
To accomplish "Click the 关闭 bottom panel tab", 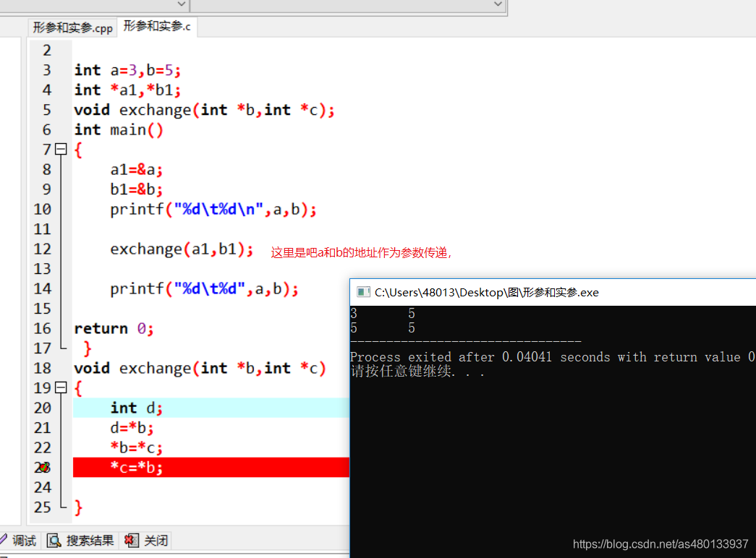I will click(146, 541).
